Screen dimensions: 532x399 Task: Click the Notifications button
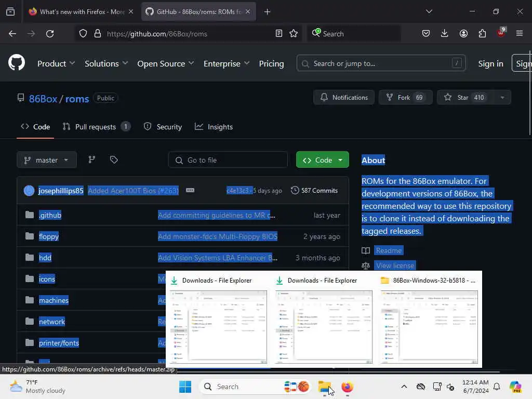pos(344,97)
